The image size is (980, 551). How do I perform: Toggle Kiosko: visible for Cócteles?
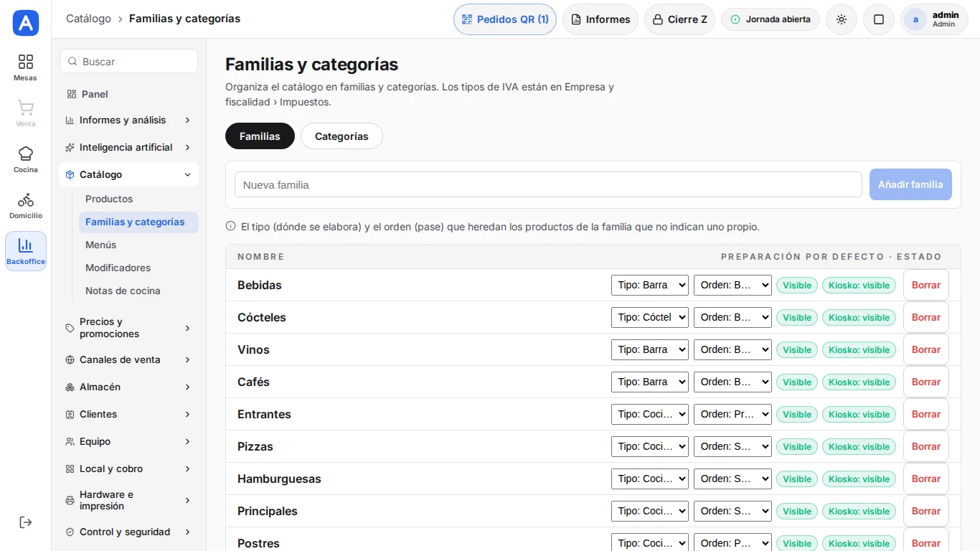[x=859, y=318]
